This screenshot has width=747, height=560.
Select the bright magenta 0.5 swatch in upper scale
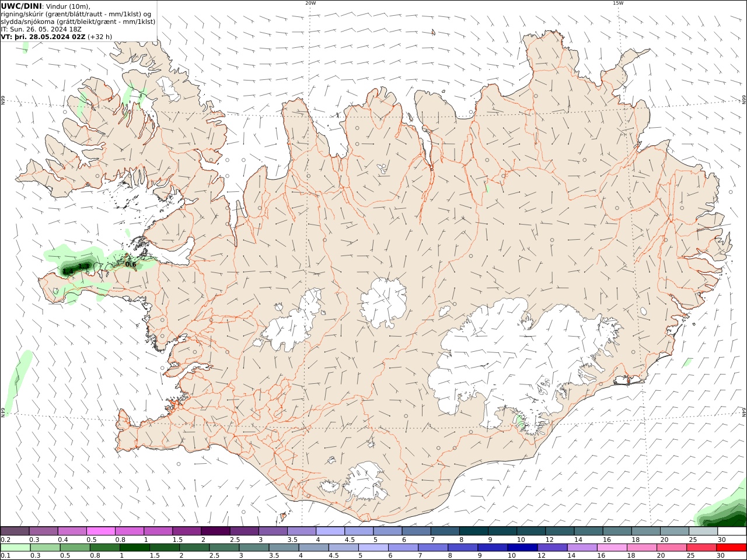click(x=100, y=531)
